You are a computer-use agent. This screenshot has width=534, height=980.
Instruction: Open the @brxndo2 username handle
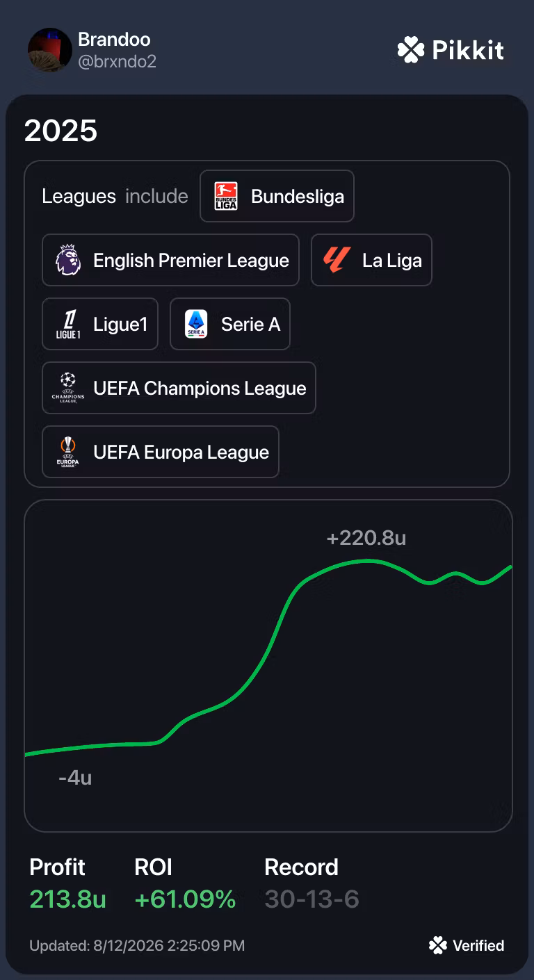click(x=117, y=62)
